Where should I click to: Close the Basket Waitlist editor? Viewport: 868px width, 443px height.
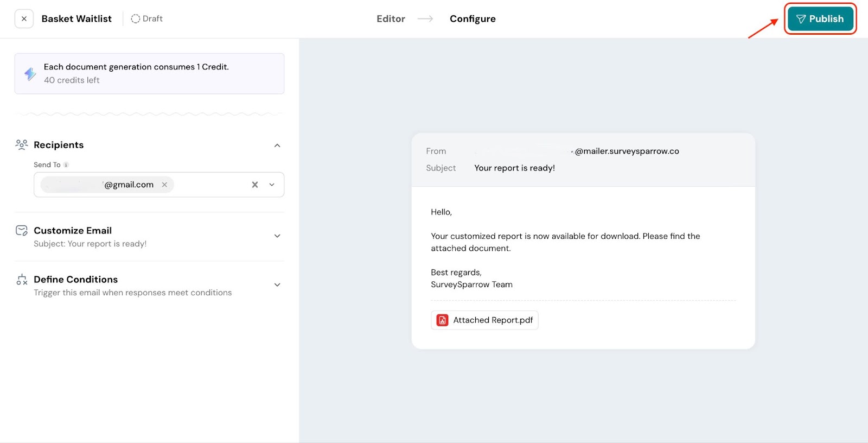click(24, 19)
